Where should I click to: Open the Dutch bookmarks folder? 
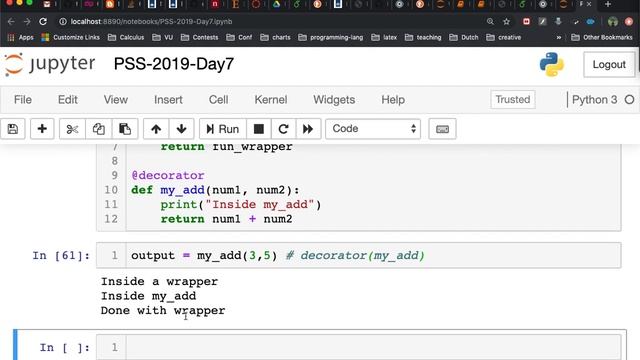coord(464,38)
